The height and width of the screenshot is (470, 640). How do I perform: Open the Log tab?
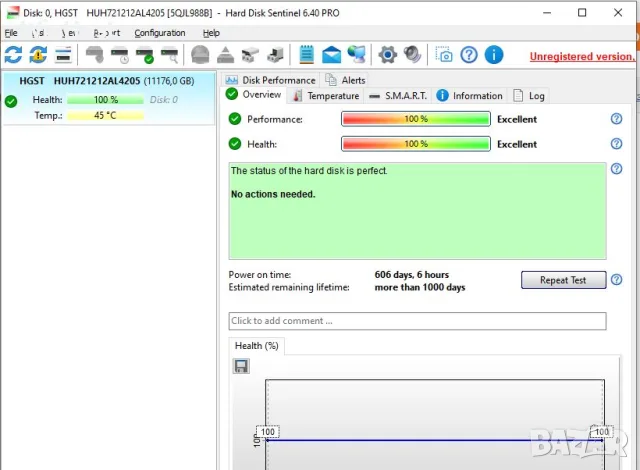click(x=529, y=96)
